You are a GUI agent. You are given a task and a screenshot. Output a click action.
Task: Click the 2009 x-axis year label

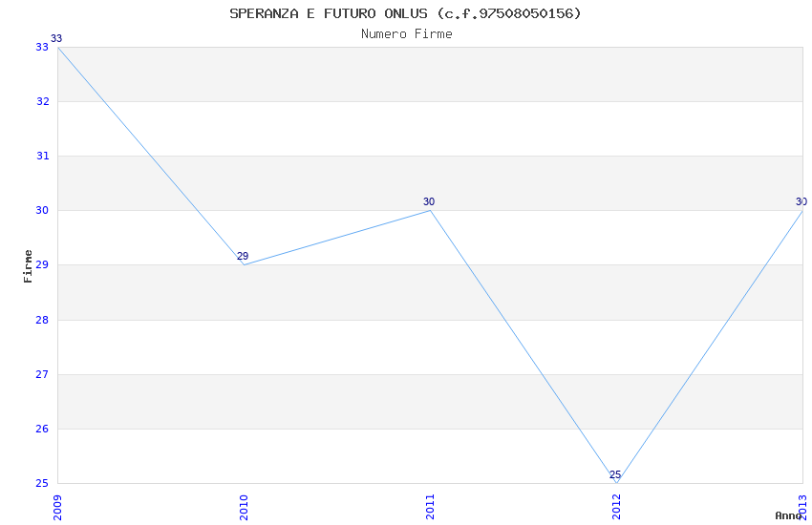[57, 507]
